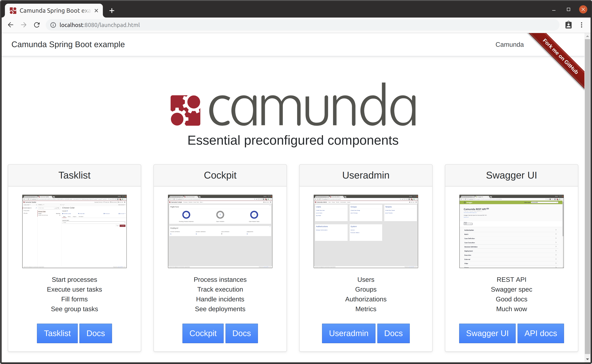Close the Camunda Spring Boot tab

pos(96,11)
